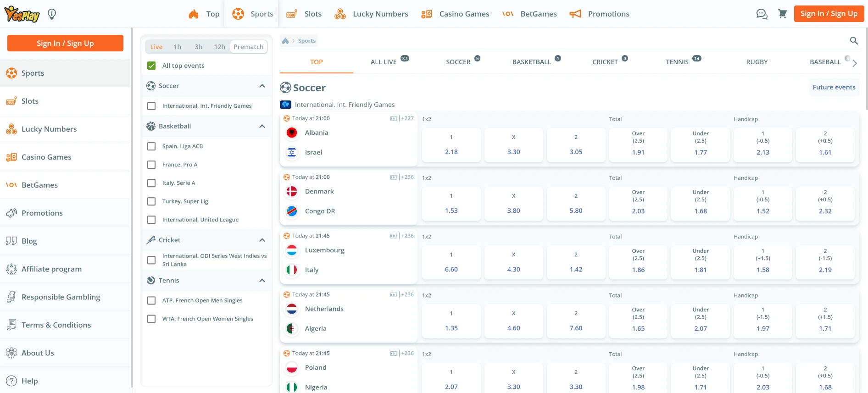Click the Casino Games sidebar icon

pos(11,157)
